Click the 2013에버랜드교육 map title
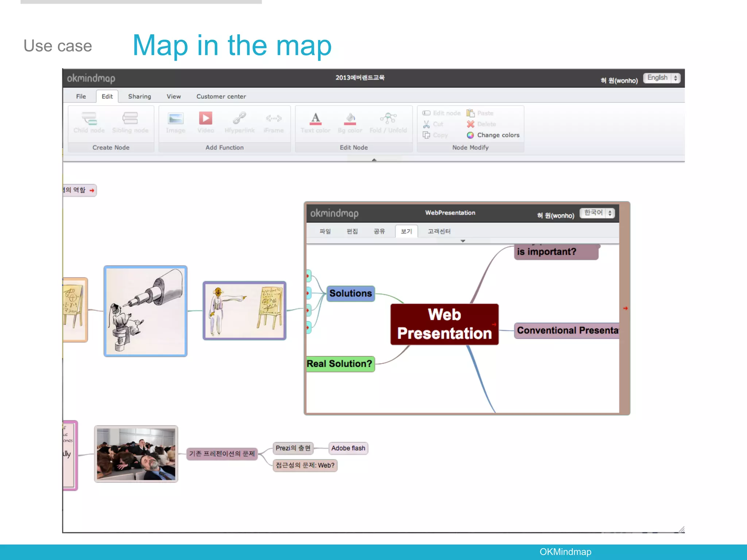Viewport: 747px width, 560px height. tap(360, 78)
